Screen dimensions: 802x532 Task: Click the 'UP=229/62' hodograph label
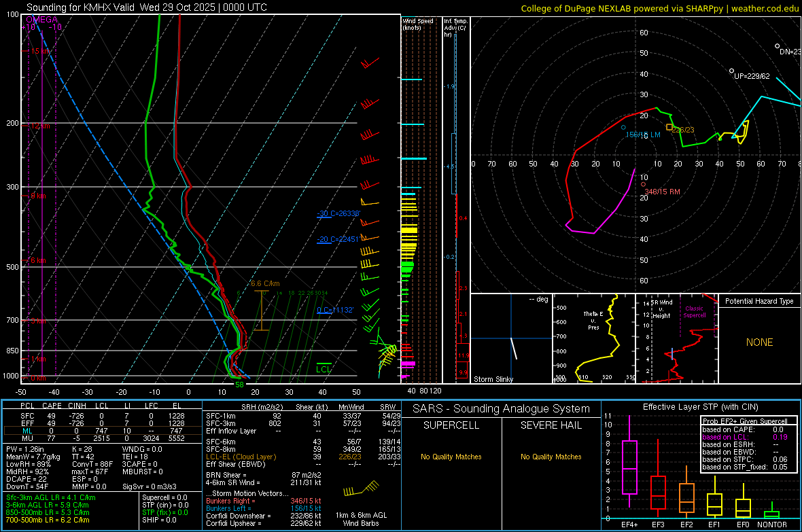[x=752, y=76]
